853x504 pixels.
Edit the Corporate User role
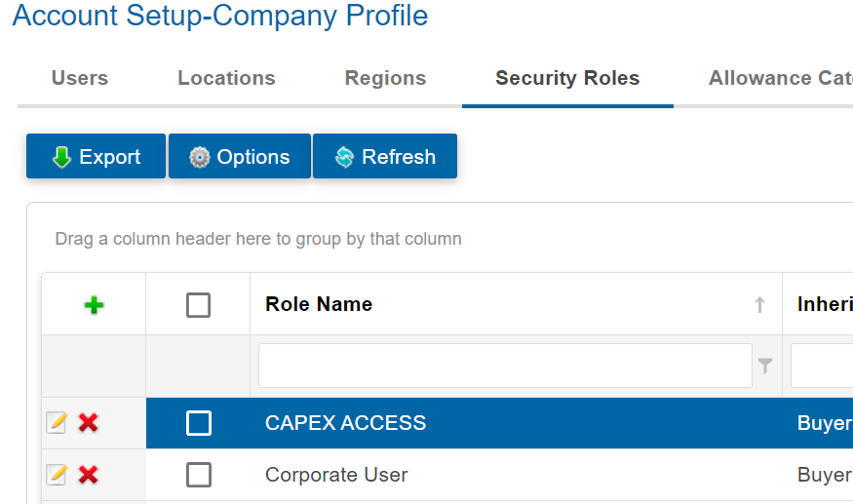(x=58, y=475)
